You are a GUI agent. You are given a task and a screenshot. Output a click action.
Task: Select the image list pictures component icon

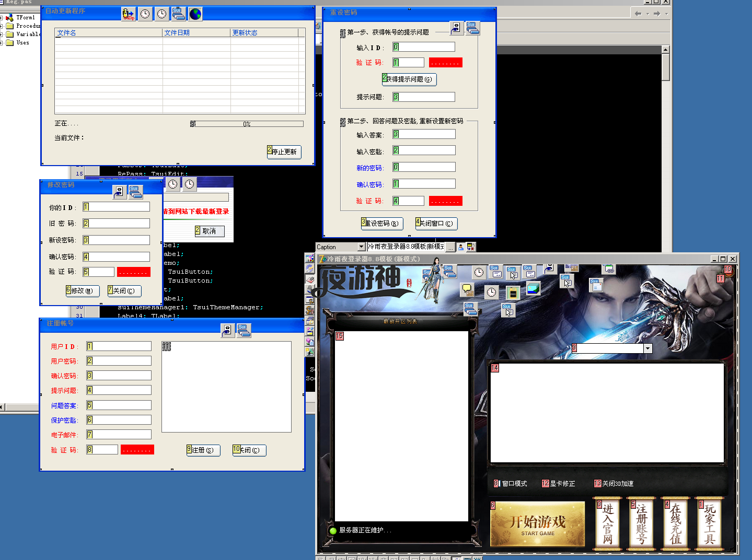pyautogui.click(x=533, y=288)
